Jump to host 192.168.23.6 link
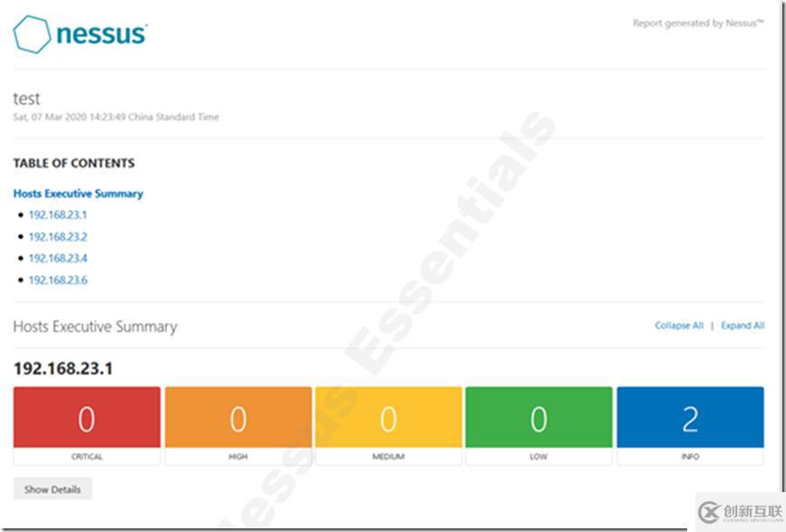The image size is (786, 532). click(58, 280)
